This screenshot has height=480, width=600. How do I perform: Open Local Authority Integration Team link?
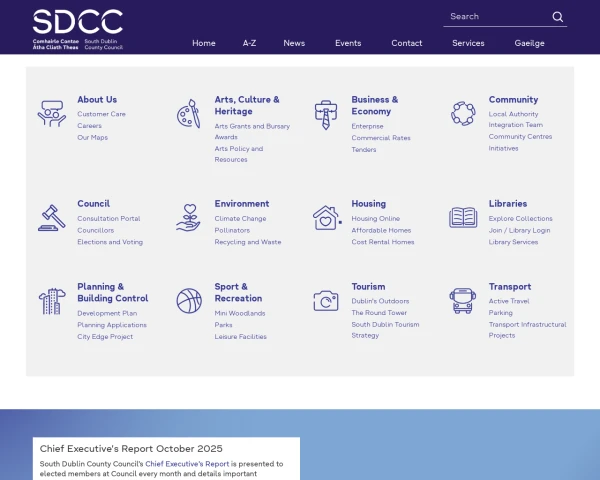pos(515,119)
